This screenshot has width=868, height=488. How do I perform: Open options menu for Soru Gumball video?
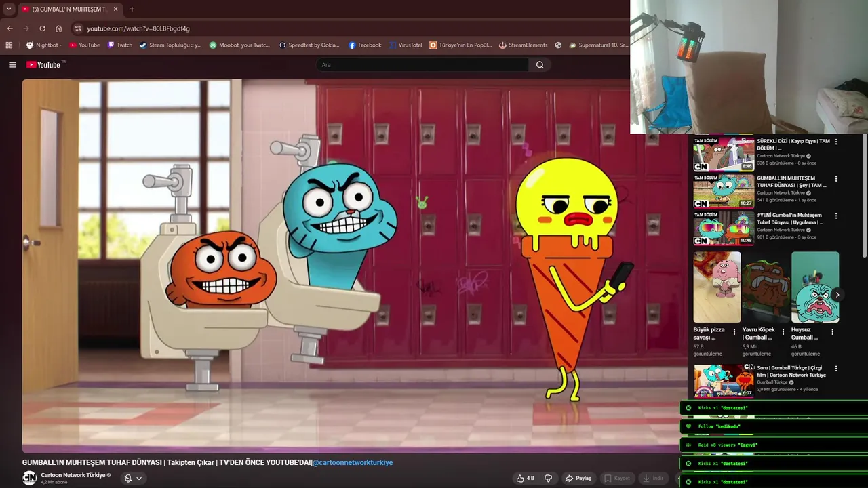click(836, 369)
